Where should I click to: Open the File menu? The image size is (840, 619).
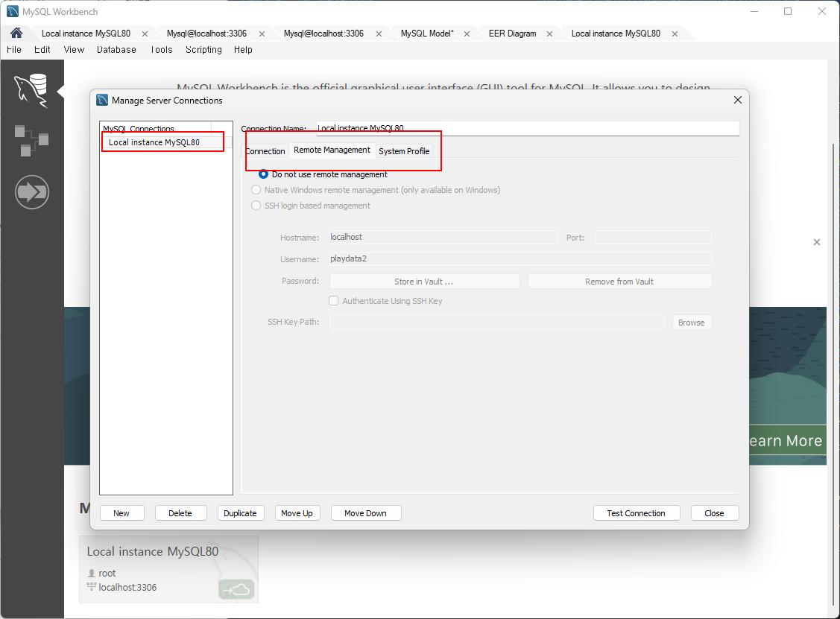pos(14,49)
